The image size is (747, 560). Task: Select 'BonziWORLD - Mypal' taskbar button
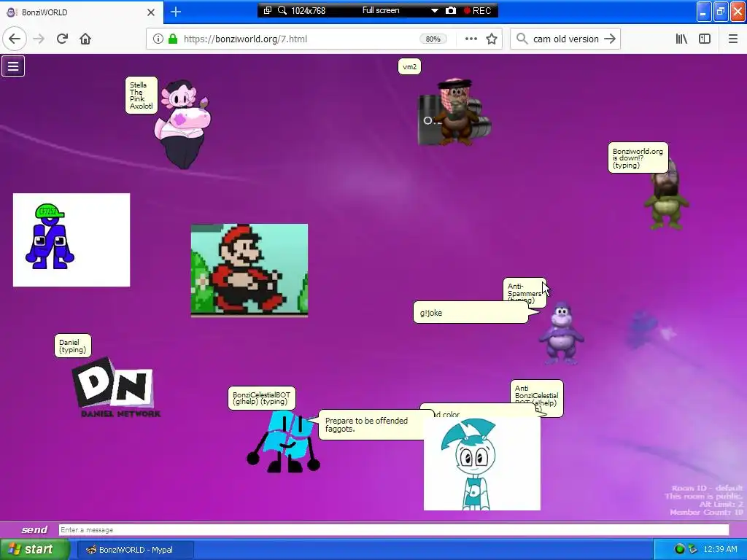135,550
